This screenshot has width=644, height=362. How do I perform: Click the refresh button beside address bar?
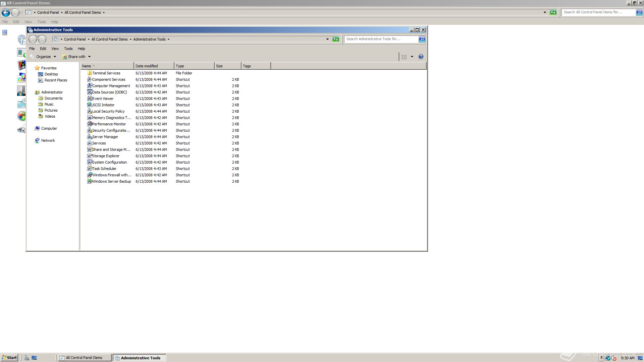tap(335, 39)
